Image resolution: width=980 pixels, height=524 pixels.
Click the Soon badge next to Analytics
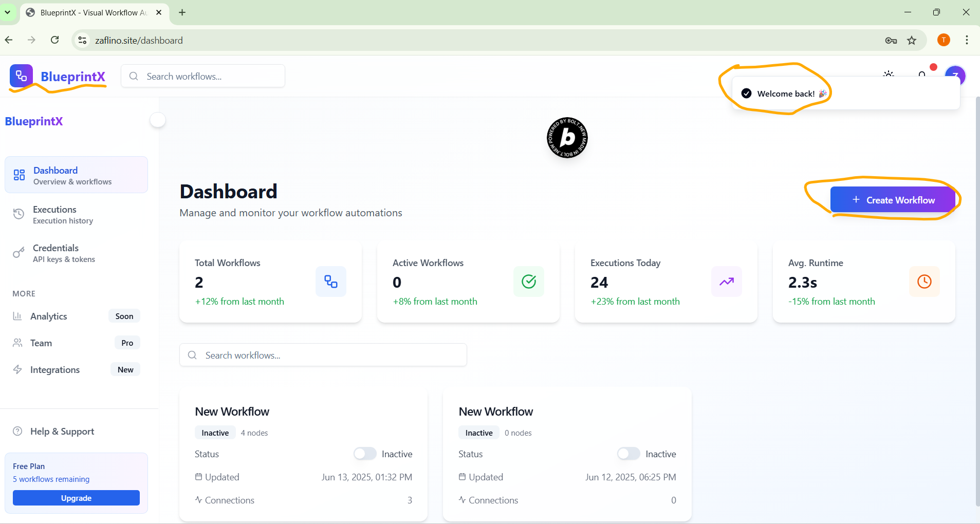click(x=124, y=316)
